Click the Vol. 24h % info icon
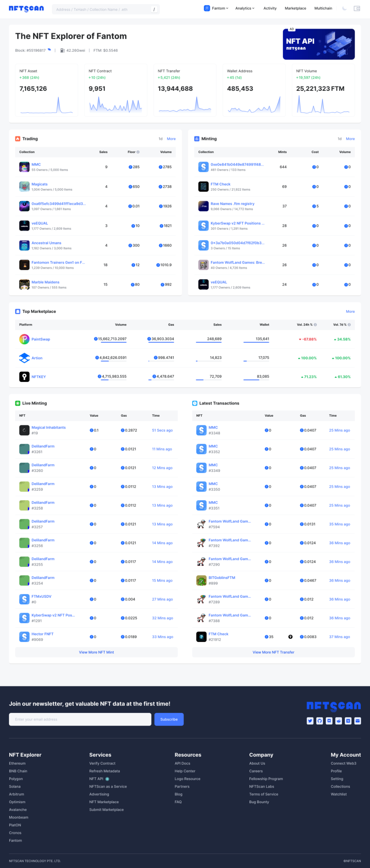The width and height of the screenshot is (370, 868). (315, 324)
